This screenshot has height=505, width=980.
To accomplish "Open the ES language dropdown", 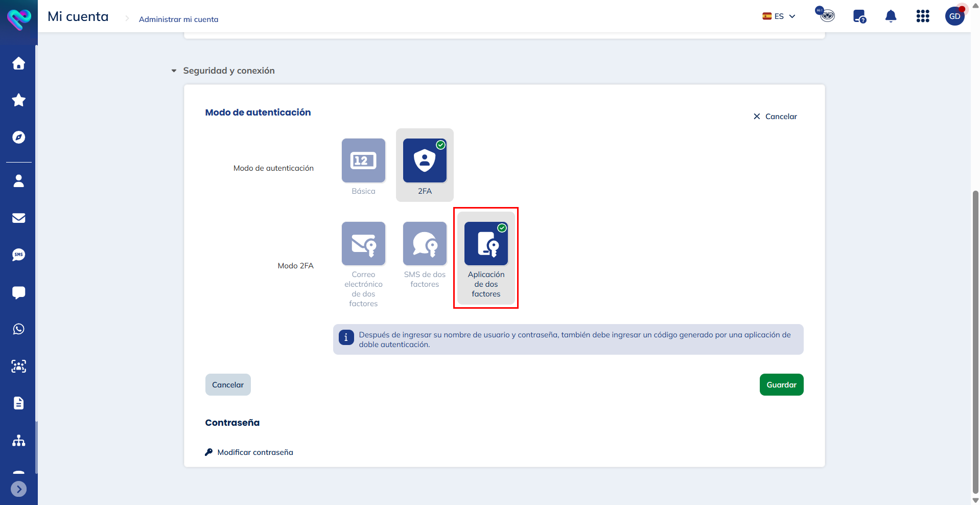I will pyautogui.click(x=779, y=16).
